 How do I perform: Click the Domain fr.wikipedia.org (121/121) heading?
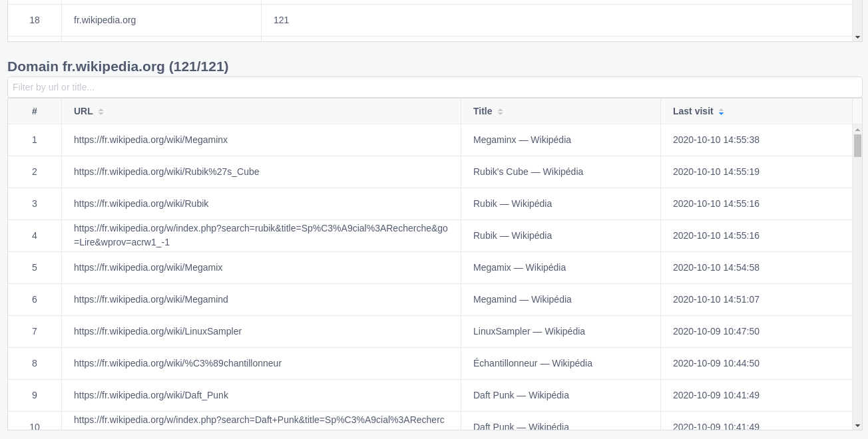pos(118,67)
